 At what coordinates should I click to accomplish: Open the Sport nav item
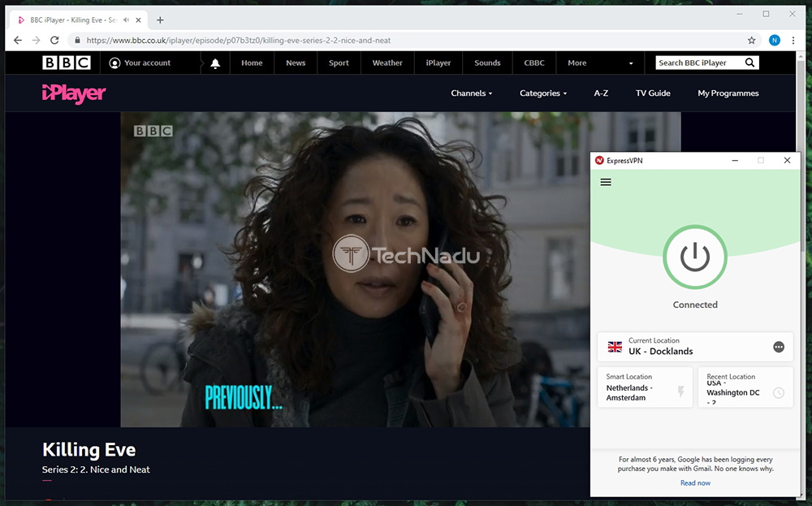click(339, 63)
